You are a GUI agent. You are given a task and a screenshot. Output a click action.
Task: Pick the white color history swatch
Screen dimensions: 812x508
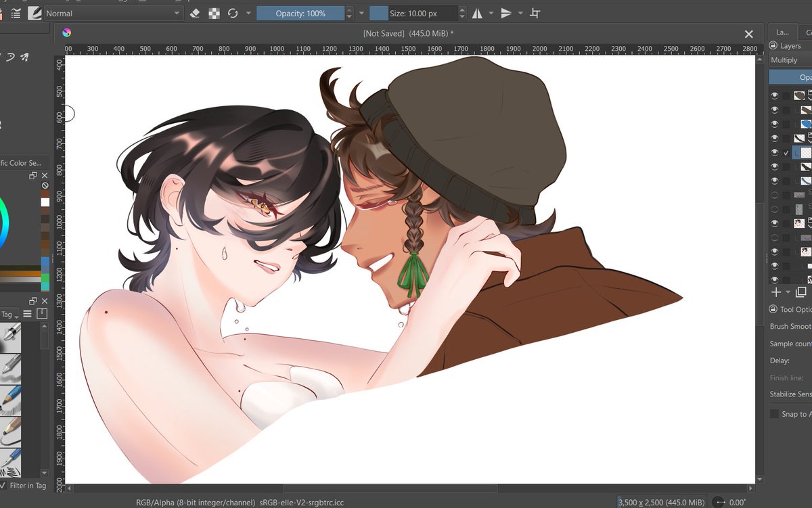(x=45, y=202)
